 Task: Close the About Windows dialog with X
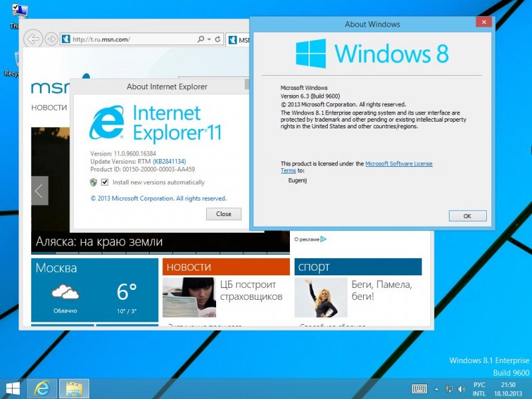pyautogui.click(x=484, y=22)
